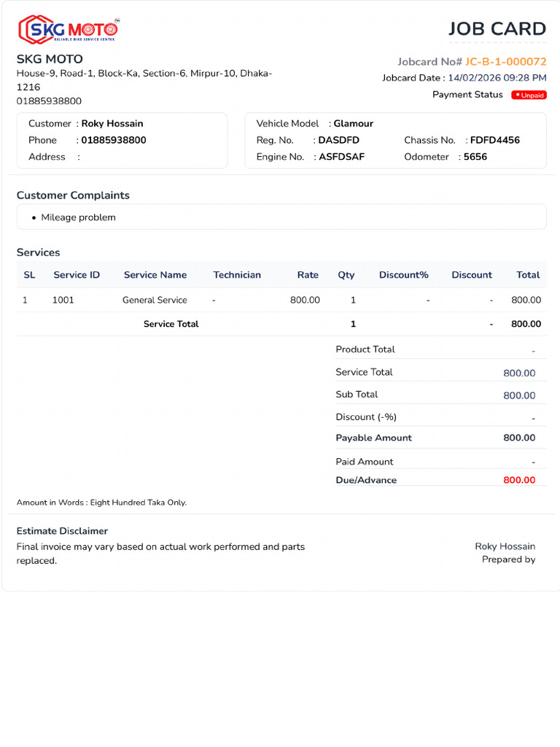The width and height of the screenshot is (560, 747).
Task: Click the Amount in Words line
Action: (101, 503)
